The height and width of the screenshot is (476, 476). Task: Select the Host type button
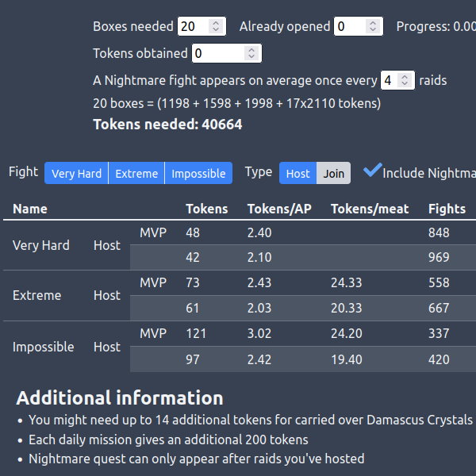click(x=298, y=173)
